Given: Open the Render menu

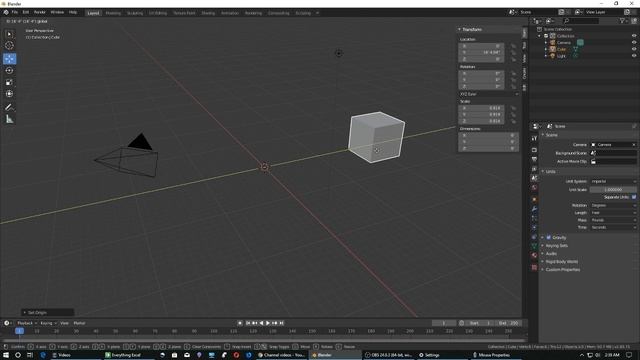Looking at the screenshot, I should [40, 13].
